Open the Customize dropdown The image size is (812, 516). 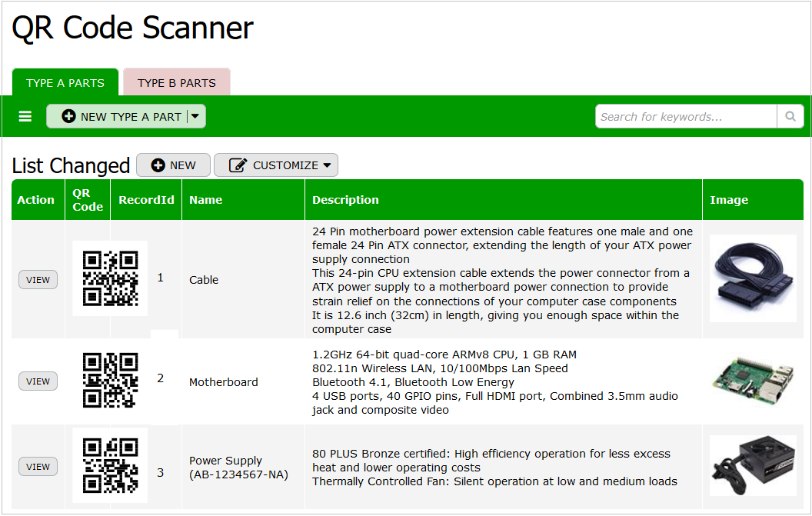pos(276,165)
